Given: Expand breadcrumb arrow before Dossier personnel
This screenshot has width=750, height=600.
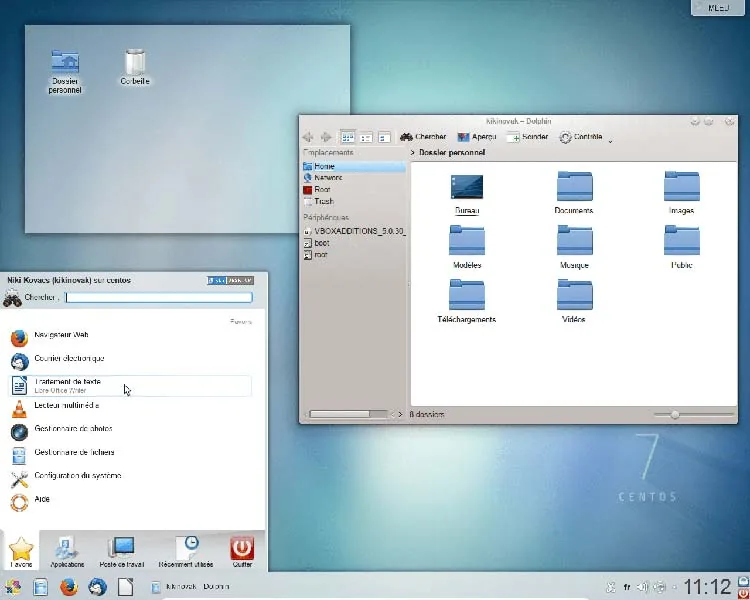Looking at the screenshot, I should tap(413, 152).
